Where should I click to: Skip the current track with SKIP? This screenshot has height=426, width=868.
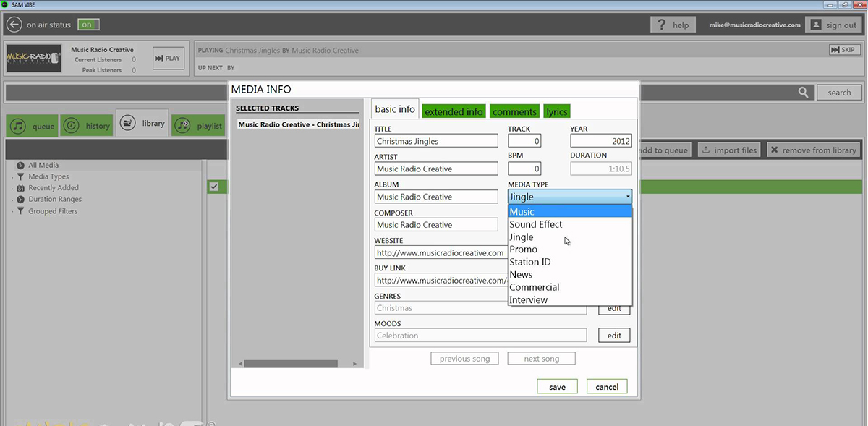click(x=845, y=50)
